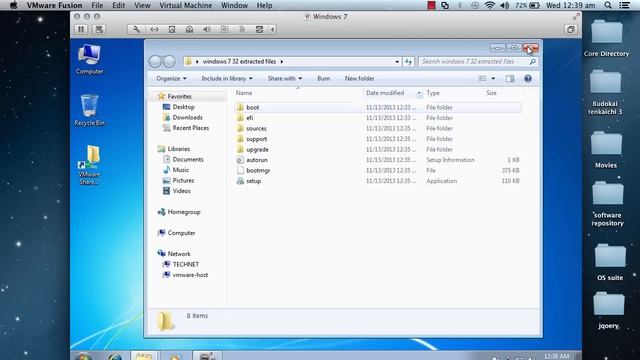Click the Burn button
Screen dimensions: 640x360
[324, 78]
